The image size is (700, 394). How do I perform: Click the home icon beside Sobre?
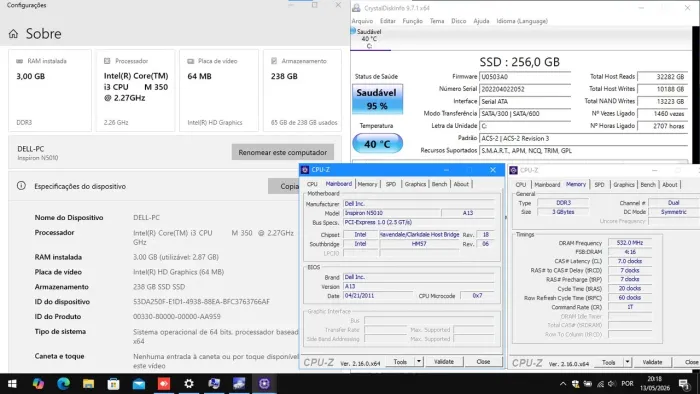click(13, 33)
